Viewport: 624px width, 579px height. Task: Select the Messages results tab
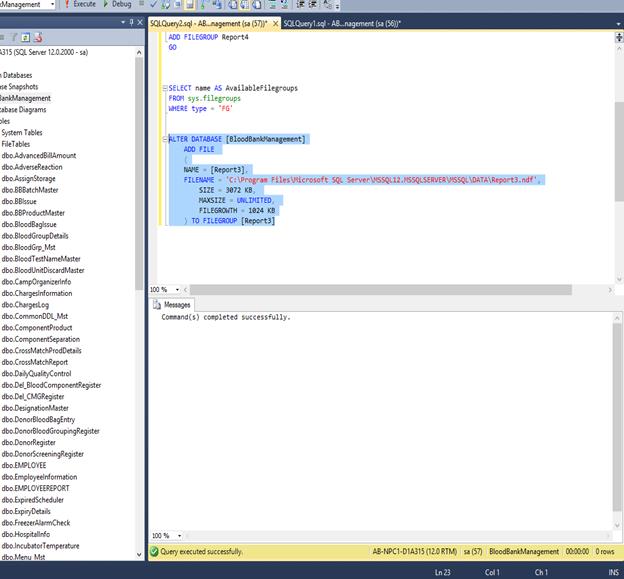176,305
